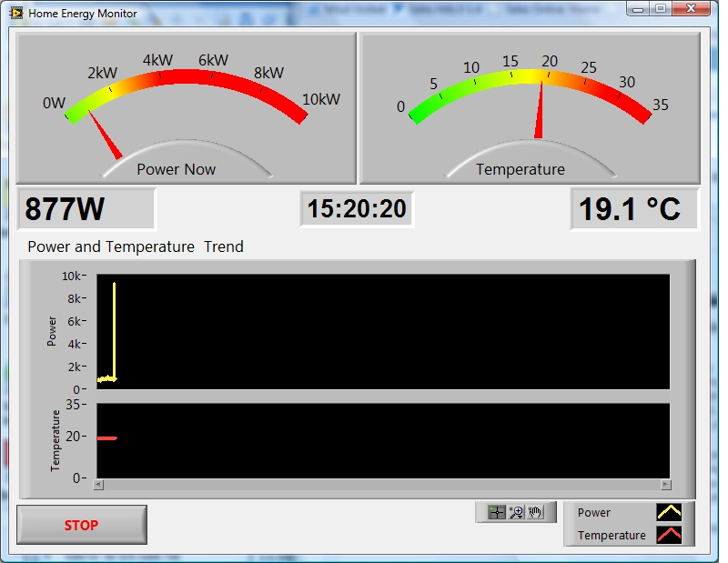Screen dimensions: 728x563
Task: Click the horizontal chart scrollbar track
Action: point(381,485)
